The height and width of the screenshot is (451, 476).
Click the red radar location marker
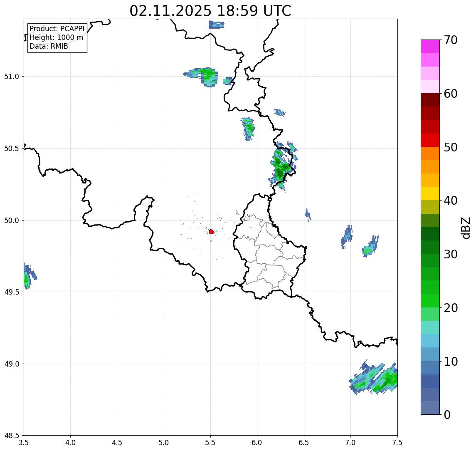tap(211, 232)
